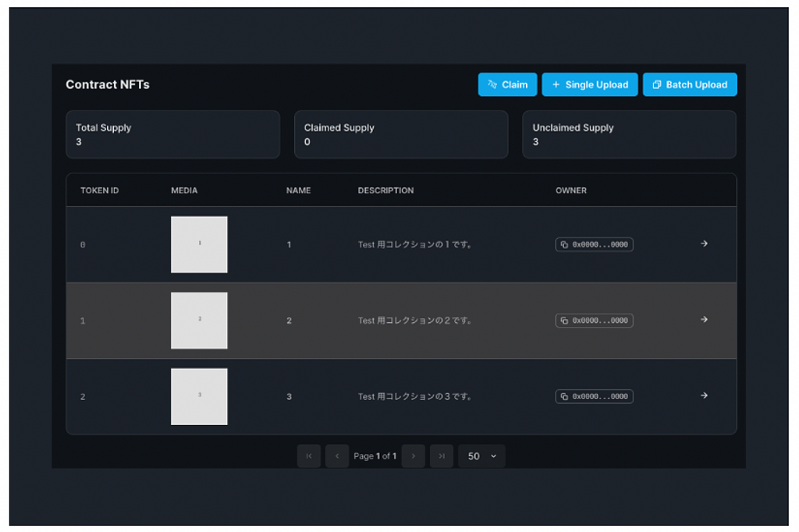Select 'Page 1 of 1' pagination text
The height and width of the screenshot is (532, 799).
coord(375,456)
